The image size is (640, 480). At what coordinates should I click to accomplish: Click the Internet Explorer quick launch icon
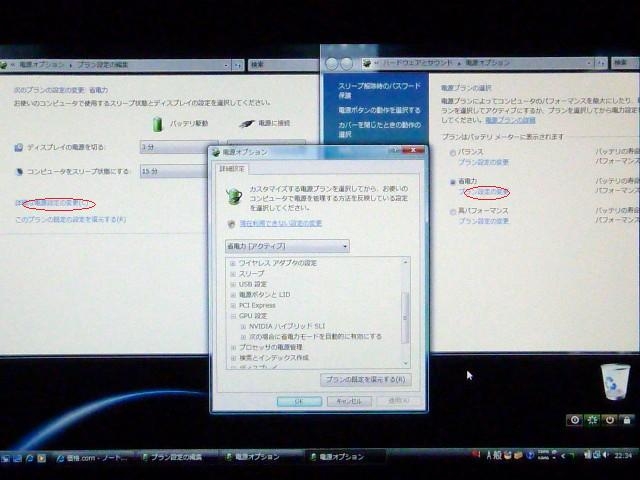[29, 458]
